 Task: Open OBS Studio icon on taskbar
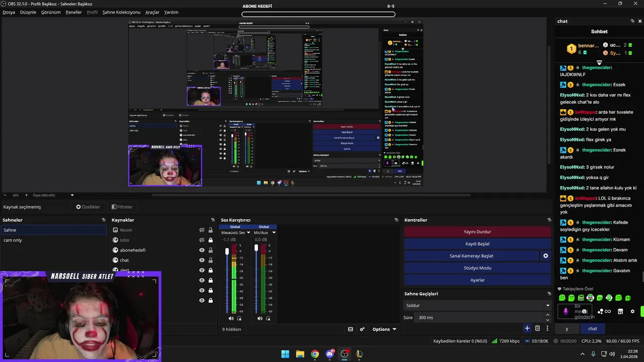tap(345, 354)
